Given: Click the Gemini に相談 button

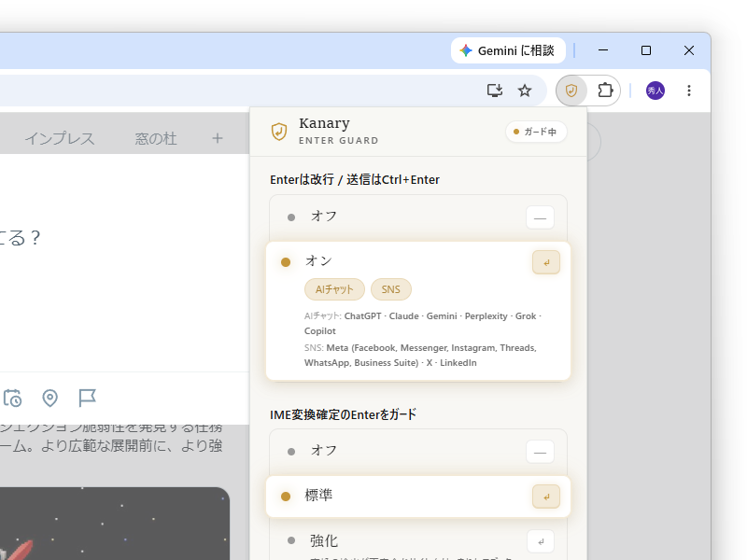Looking at the screenshot, I should pyautogui.click(x=508, y=50).
